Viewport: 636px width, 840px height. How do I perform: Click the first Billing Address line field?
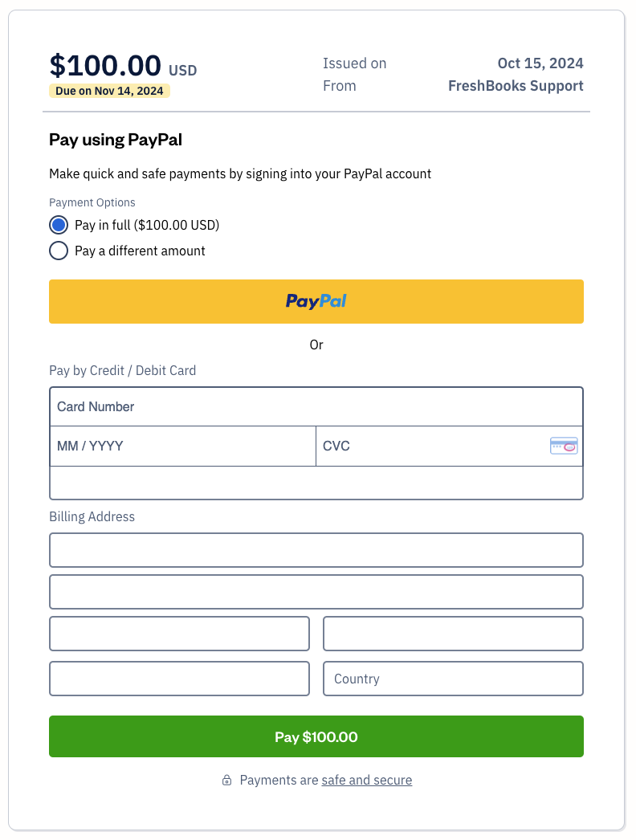click(316, 550)
